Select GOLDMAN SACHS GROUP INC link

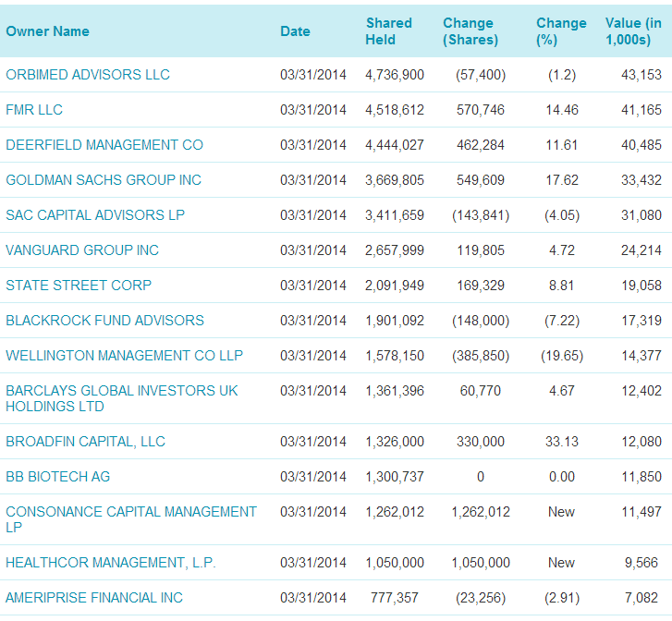104,180
